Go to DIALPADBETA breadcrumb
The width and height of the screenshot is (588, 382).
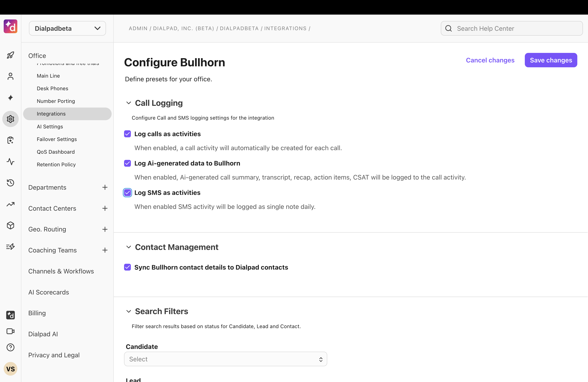(239, 28)
